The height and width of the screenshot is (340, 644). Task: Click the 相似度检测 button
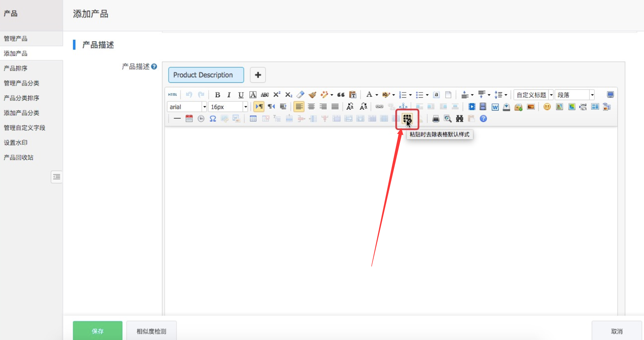click(x=151, y=331)
